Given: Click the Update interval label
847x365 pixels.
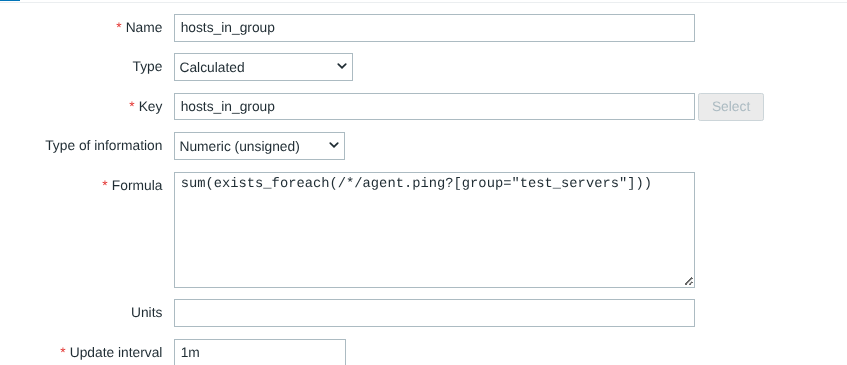Looking at the screenshot, I should point(116,353).
